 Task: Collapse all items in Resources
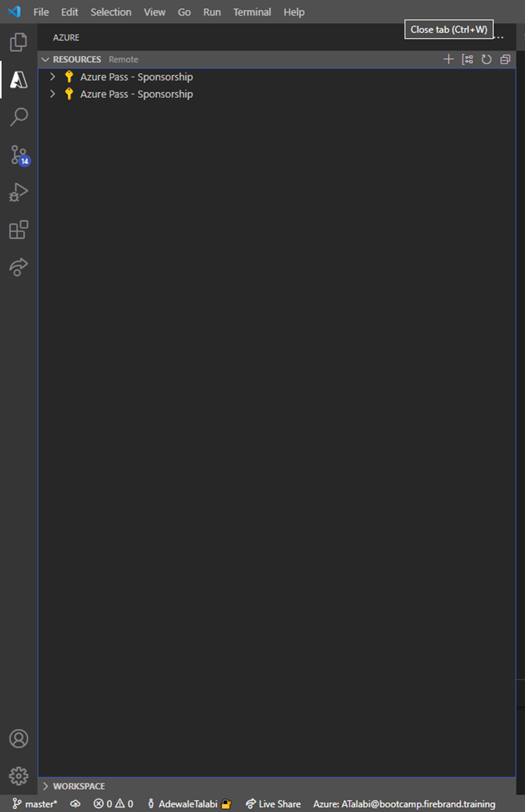505,59
